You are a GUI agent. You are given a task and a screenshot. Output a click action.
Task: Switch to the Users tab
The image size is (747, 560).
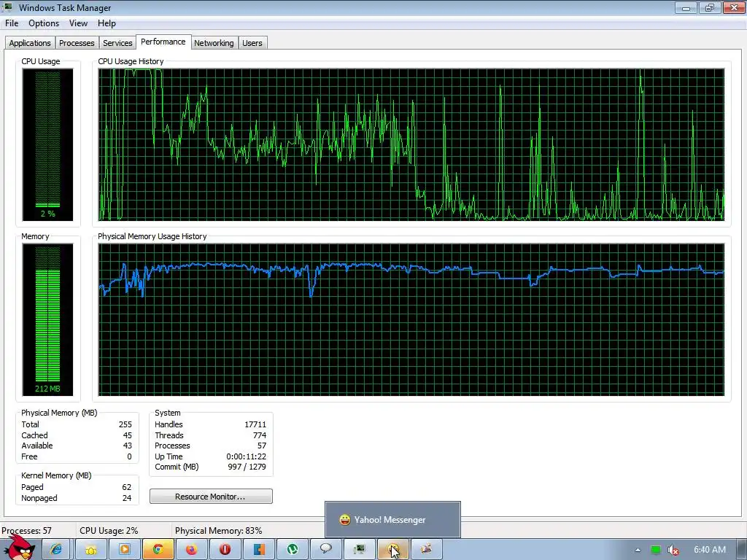[x=252, y=43]
